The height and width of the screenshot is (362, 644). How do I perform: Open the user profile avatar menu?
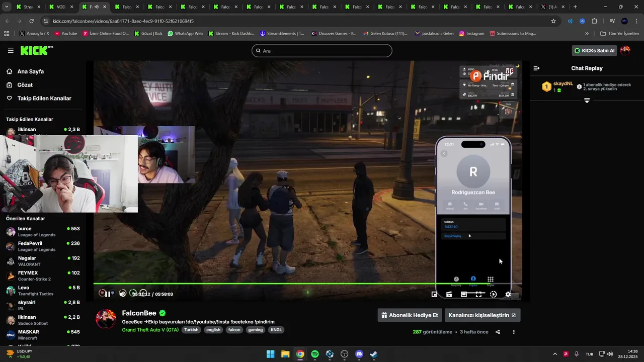tap(625, 50)
